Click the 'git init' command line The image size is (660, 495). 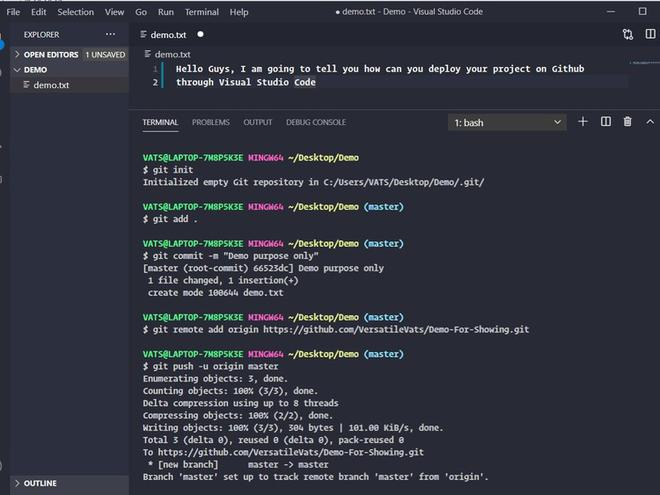tap(168, 170)
